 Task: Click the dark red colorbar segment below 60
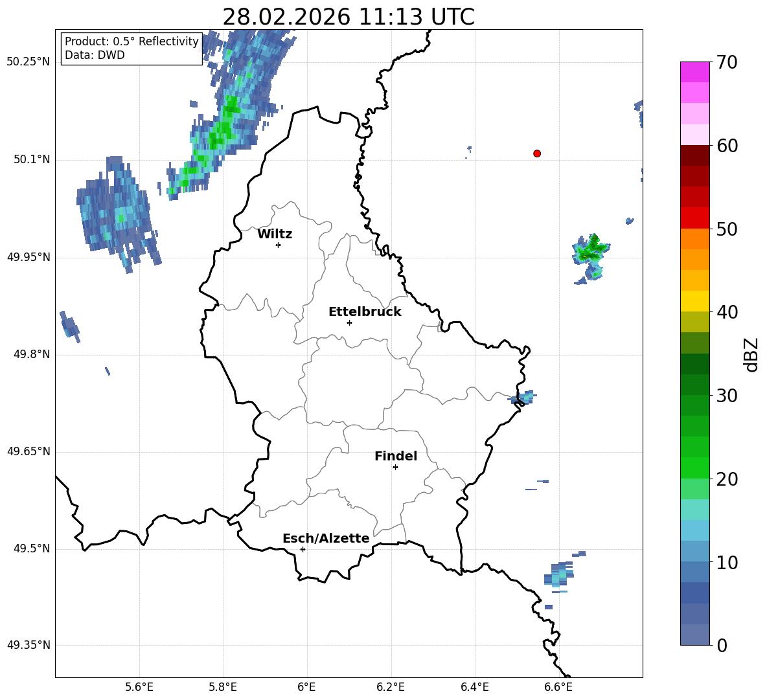coord(694,156)
